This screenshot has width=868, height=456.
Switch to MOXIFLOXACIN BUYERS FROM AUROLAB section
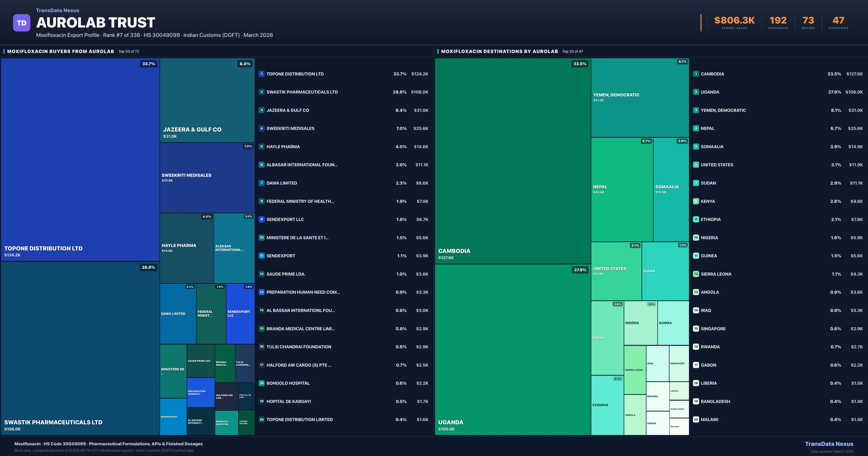pos(61,51)
